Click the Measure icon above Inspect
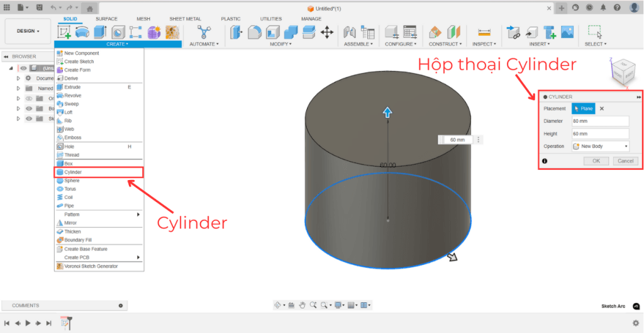The width and height of the screenshot is (644, 333). coord(484,31)
